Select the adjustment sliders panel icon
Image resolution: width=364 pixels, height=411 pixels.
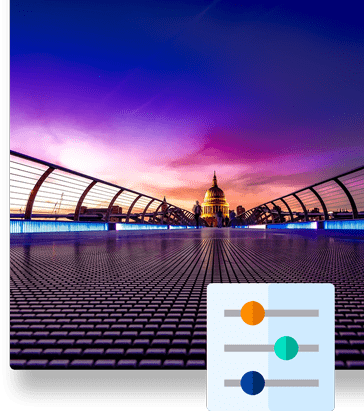point(271,347)
